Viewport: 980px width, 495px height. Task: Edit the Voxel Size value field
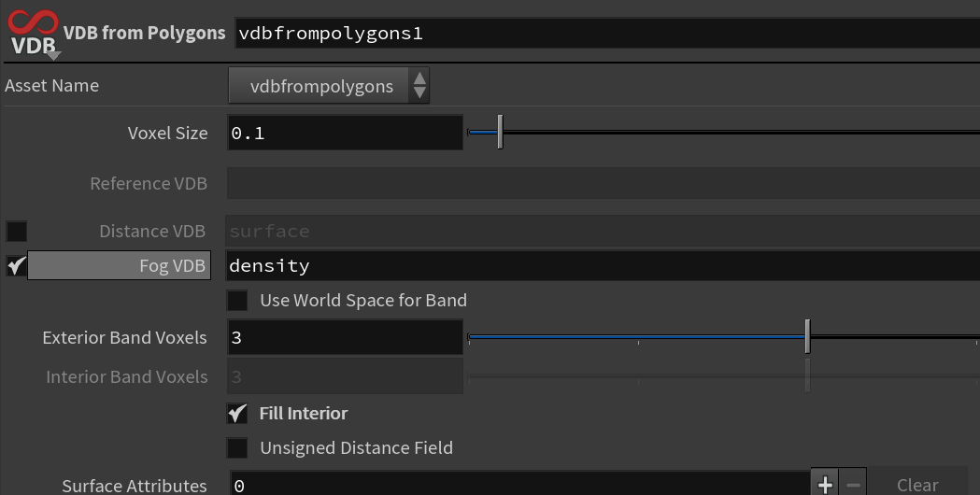tap(345, 133)
